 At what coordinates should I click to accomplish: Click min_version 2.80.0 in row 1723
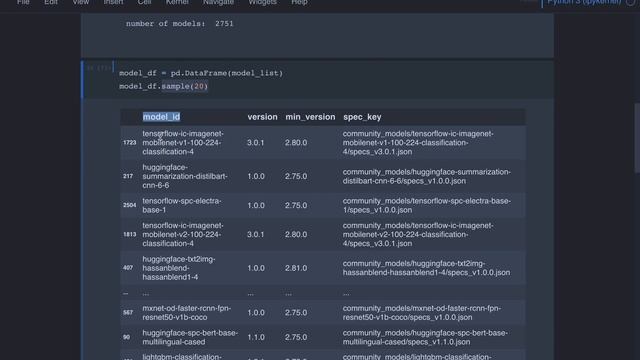point(296,143)
